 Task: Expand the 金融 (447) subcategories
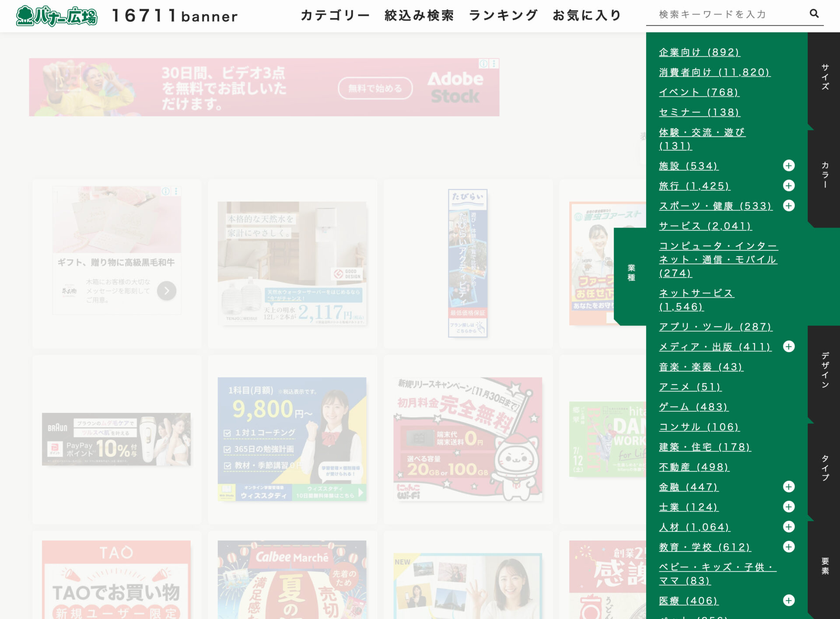(x=788, y=486)
